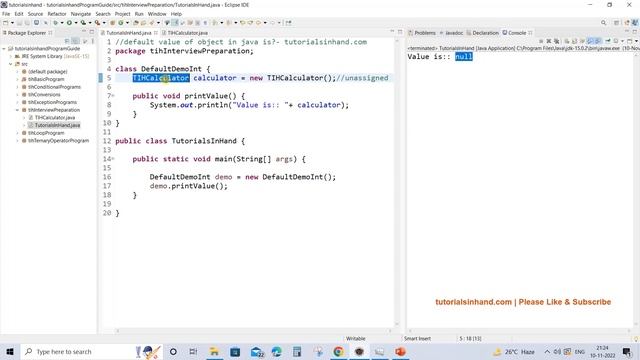Toggle Package Explorer filter icon
The width and height of the screenshot is (640, 360).
pyautogui.click(x=85, y=41)
